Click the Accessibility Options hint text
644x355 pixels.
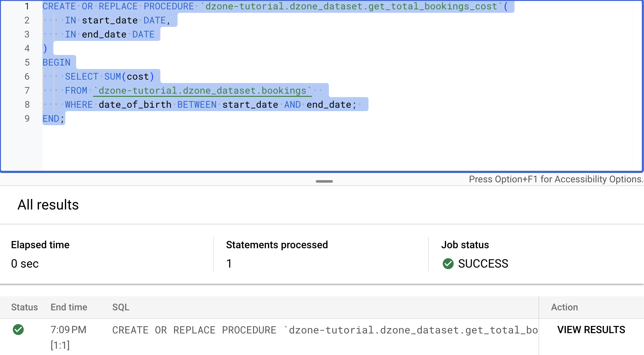556,179
